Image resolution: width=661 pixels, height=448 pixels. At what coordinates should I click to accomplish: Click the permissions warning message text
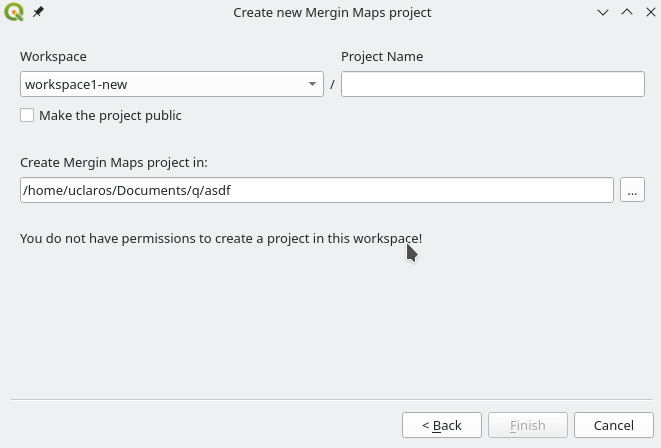click(x=221, y=239)
